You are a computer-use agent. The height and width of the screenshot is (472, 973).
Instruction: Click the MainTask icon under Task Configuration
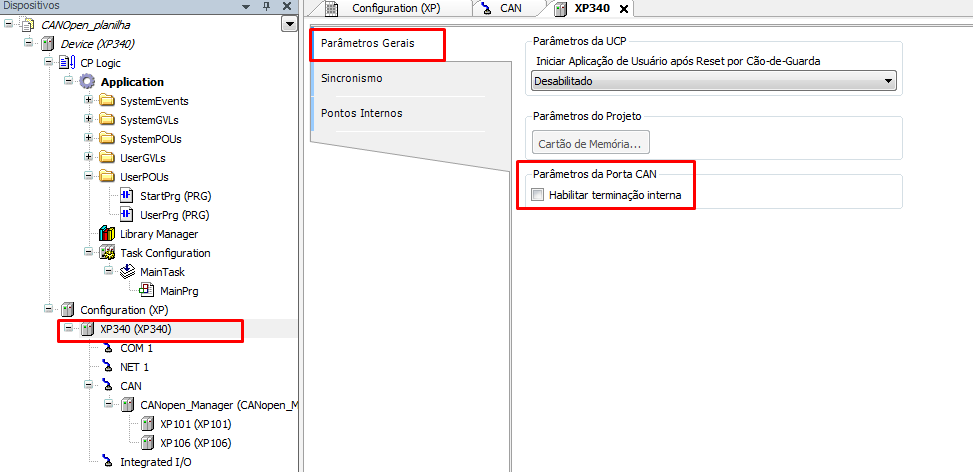(x=127, y=272)
